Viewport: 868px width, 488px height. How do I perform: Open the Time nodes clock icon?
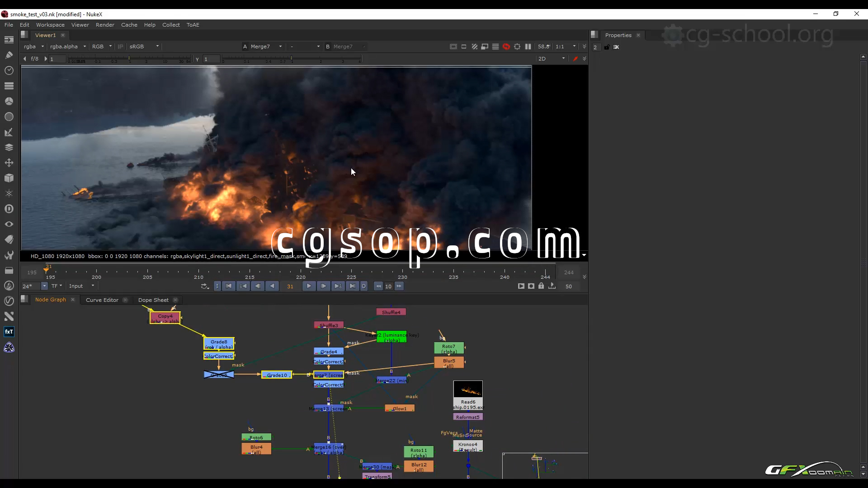coord(9,70)
